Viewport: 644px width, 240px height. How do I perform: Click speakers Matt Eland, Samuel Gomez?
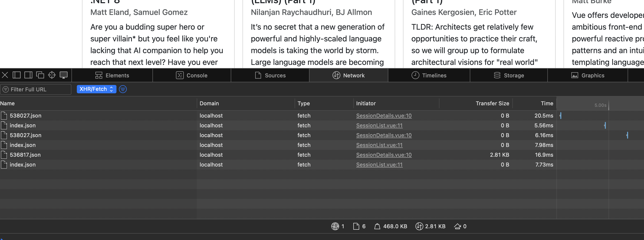(139, 12)
